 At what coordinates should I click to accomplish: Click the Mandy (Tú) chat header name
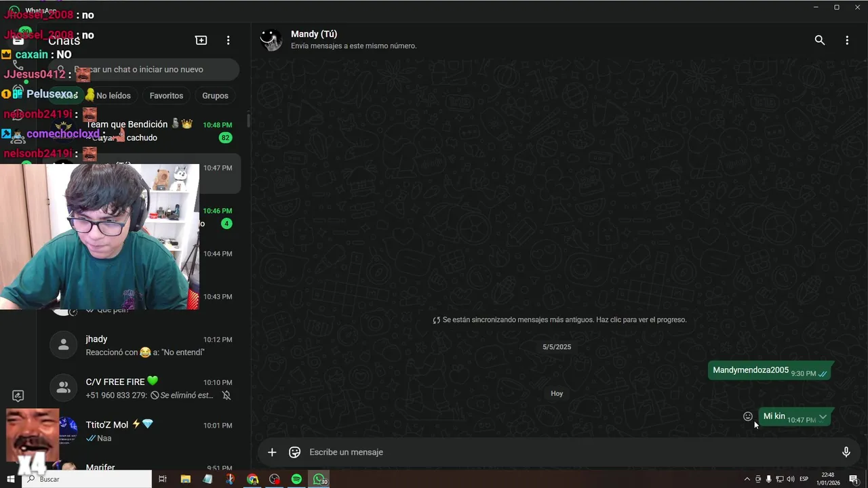point(314,34)
